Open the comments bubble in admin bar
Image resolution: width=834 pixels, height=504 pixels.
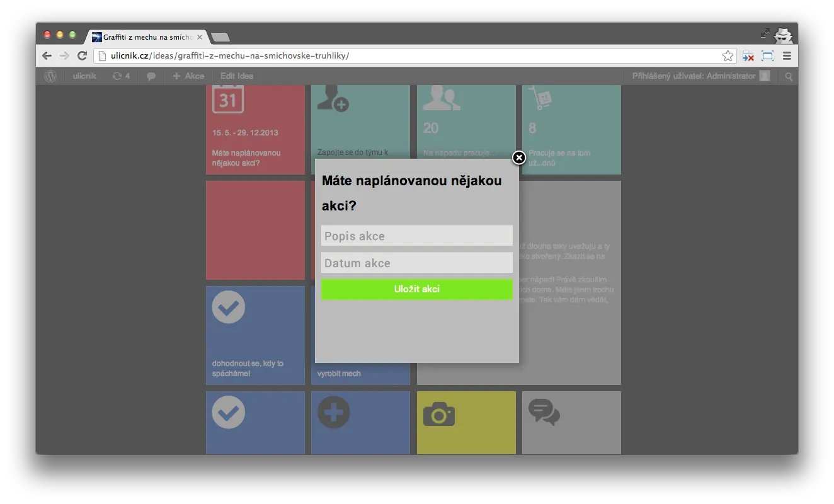point(151,76)
